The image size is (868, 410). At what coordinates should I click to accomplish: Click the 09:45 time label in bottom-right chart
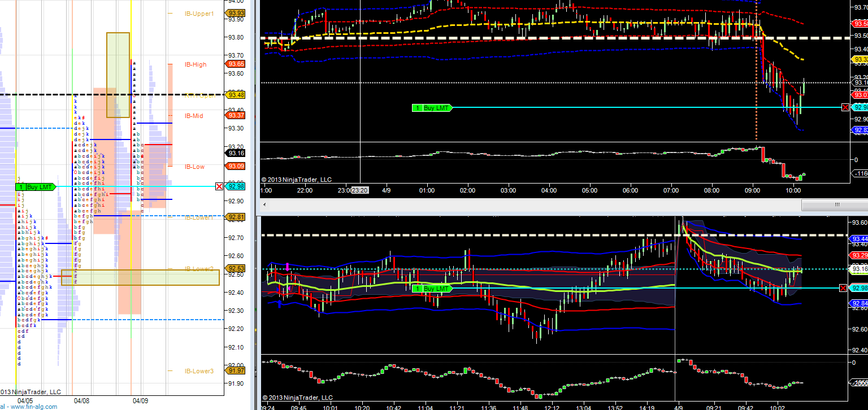[298, 407]
